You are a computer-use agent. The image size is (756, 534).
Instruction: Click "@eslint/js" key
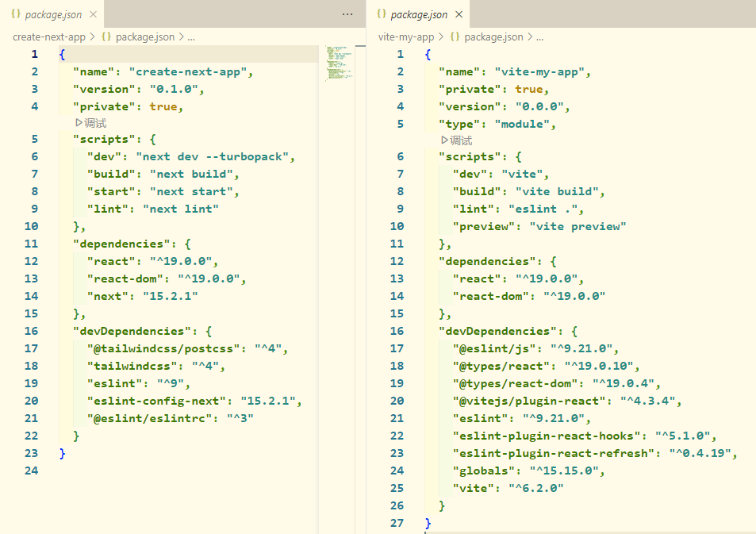point(494,348)
